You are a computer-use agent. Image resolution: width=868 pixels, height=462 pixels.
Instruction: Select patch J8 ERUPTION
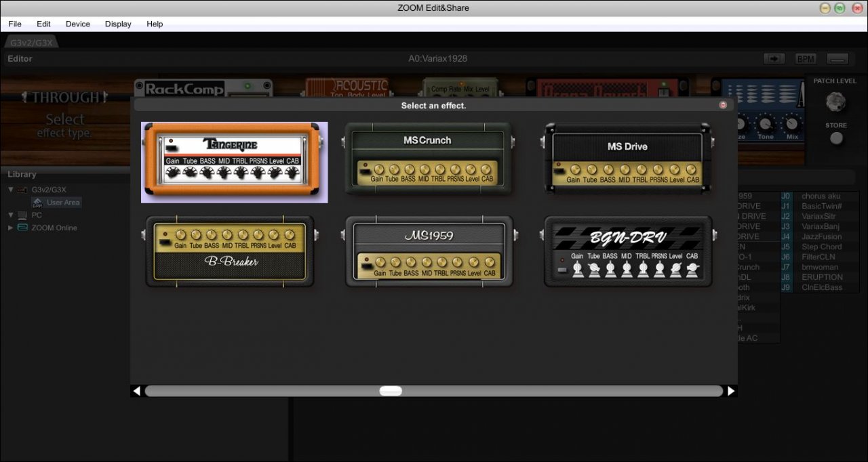(819, 277)
